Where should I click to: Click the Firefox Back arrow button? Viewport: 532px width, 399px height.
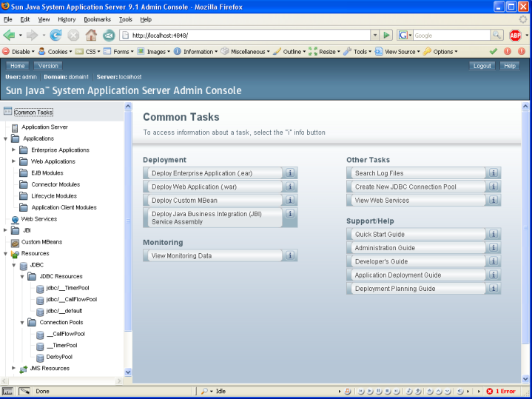(x=9, y=35)
